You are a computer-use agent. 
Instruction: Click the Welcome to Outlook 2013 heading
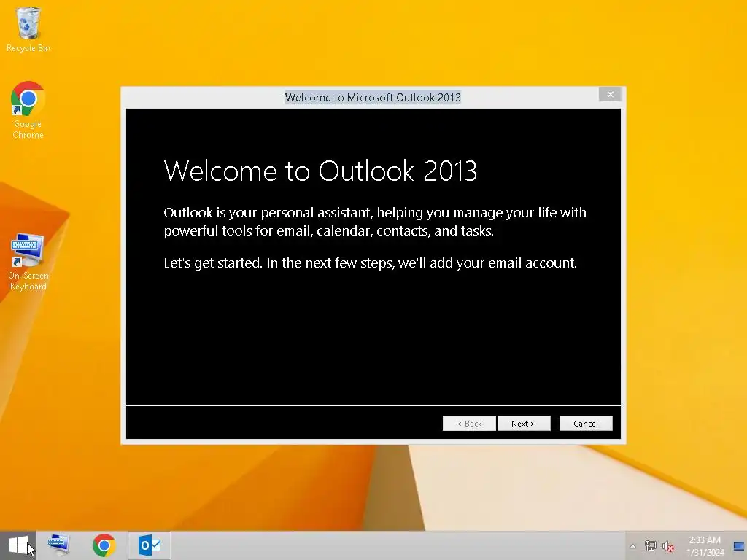pyautogui.click(x=320, y=171)
